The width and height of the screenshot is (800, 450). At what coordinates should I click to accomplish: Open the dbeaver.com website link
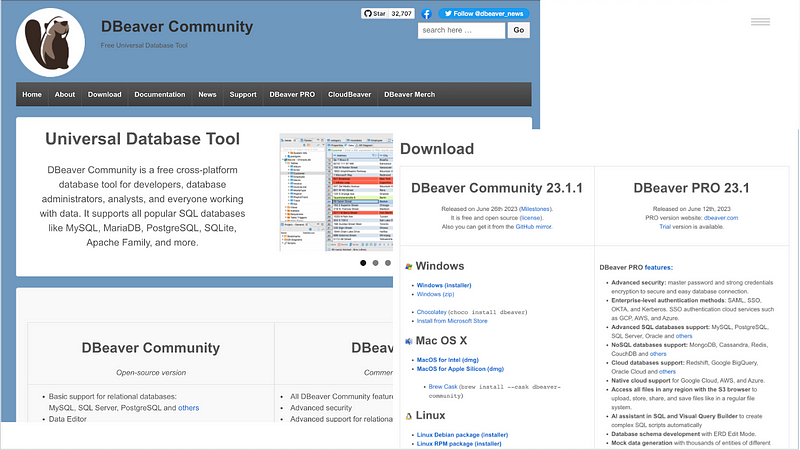coord(721,218)
